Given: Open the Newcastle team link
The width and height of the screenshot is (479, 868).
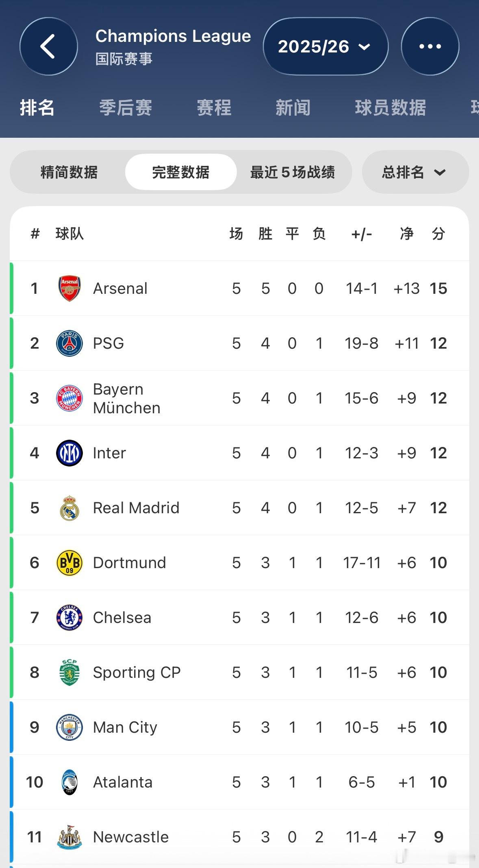Looking at the screenshot, I should (131, 837).
